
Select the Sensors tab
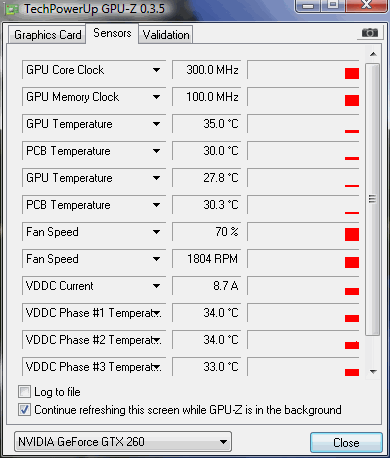pos(112,33)
